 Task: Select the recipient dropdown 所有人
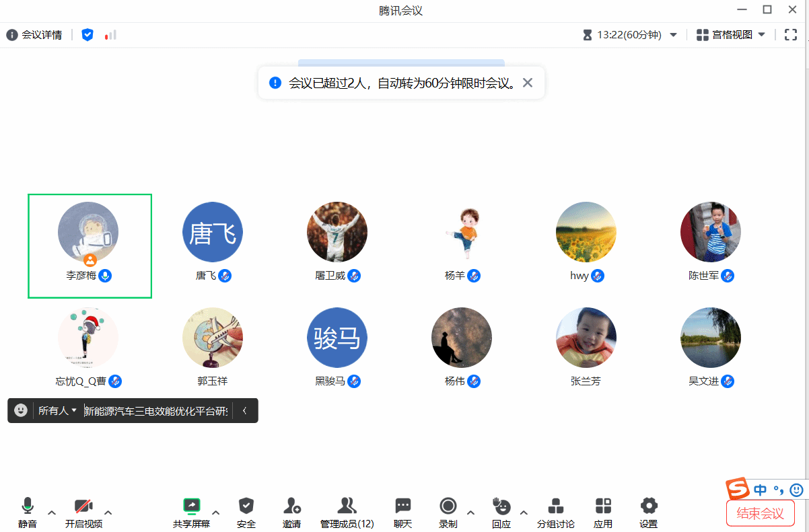point(57,410)
